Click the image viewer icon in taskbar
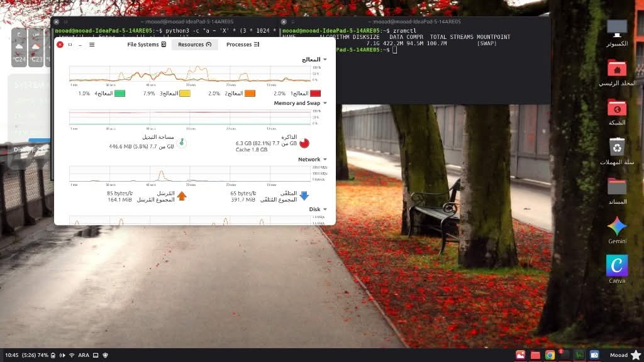644x362 pixels. tap(520, 355)
